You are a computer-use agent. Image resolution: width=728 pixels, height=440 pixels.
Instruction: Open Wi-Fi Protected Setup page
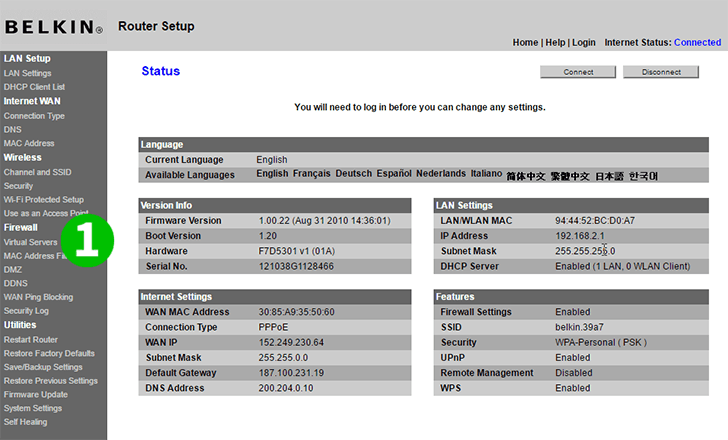tap(44, 200)
